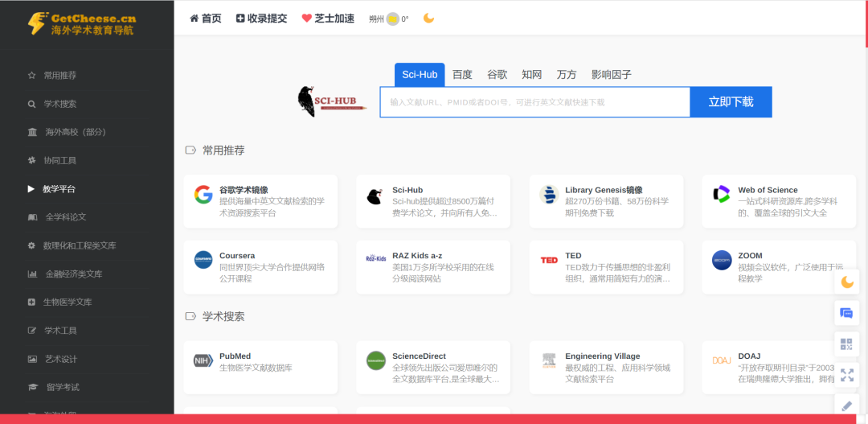
Task: Open the 首页 home link
Action: (206, 19)
